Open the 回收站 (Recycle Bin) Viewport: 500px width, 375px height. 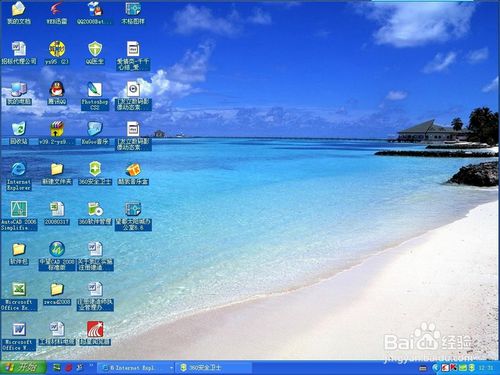[19, 133]
